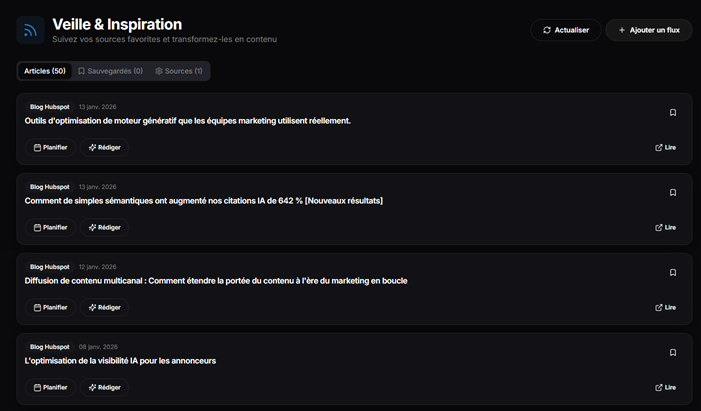Open Lire link for 'Diffusion de contenu multicanal' article

click(666, 308)
